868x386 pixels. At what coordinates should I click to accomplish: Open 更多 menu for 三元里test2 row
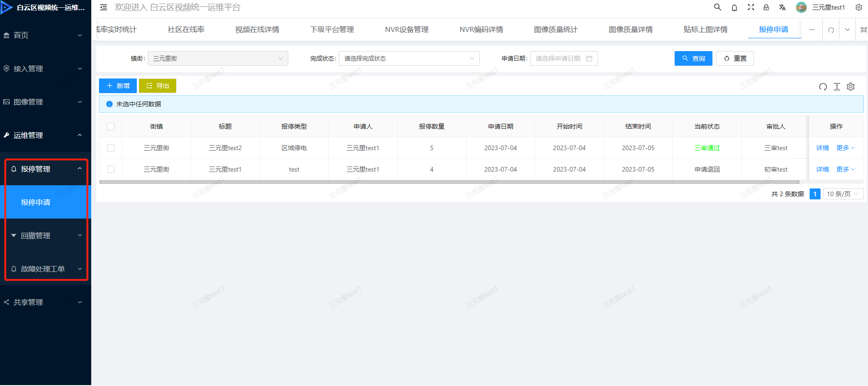point(845,148)
